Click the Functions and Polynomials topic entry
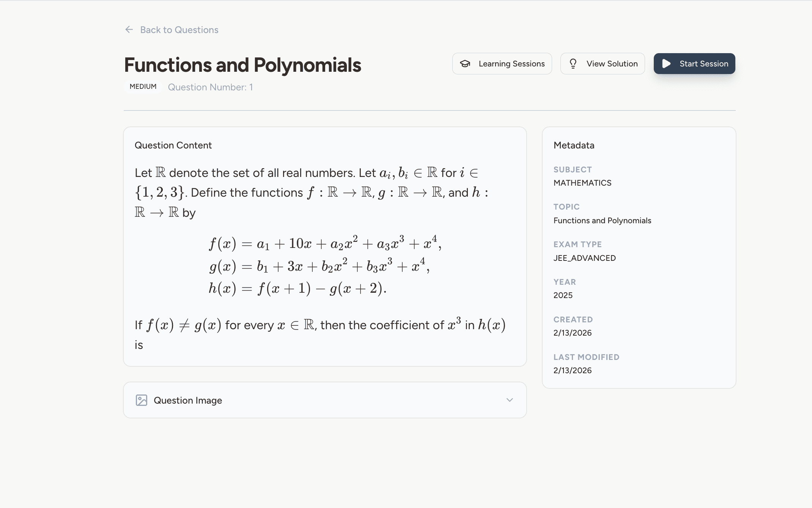 point(602,220)
